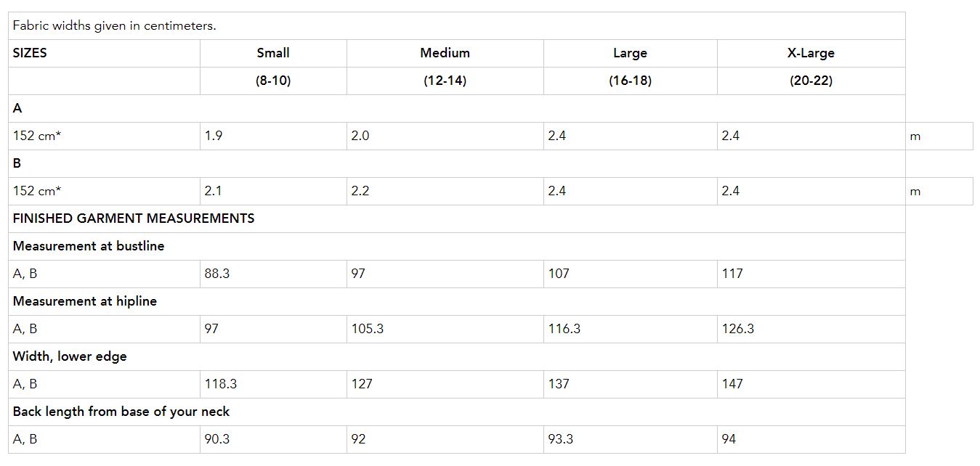Screen dimensions: 980x466
Task: Click the Medium column header
Action: click(x=445, y=53)
